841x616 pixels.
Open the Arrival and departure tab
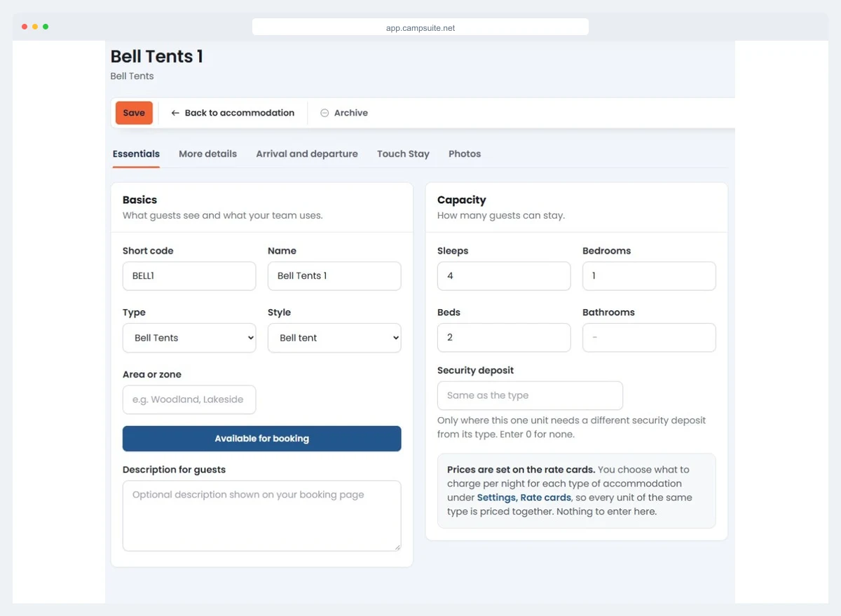(x=307, y=153)
